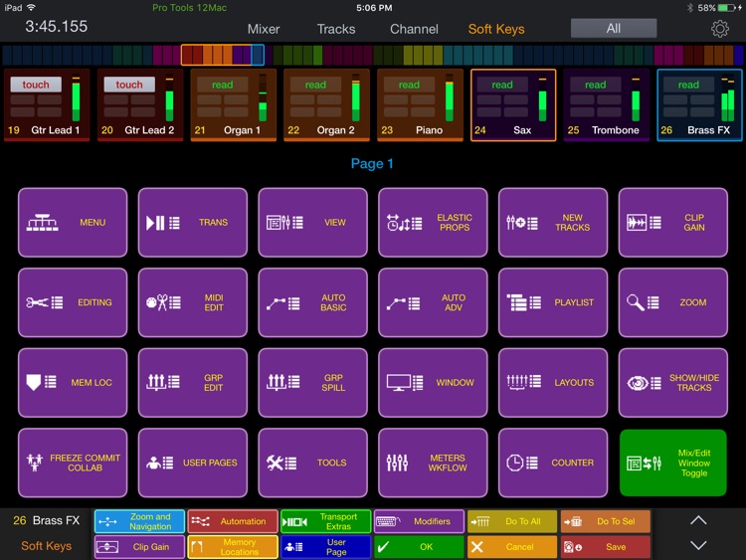Toggle read automation mode on Brass FX
746x560 pixels.
point(688,85)
